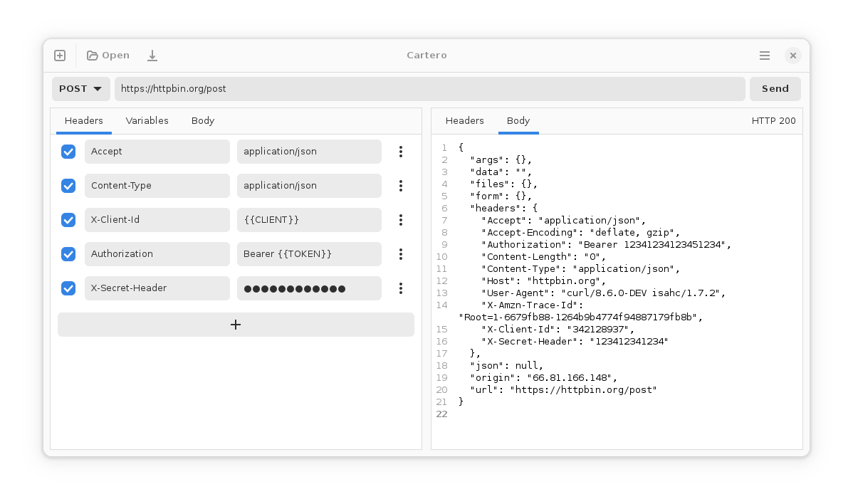
Task: Click the "json": null response line
Action: (x=506, y=366)
